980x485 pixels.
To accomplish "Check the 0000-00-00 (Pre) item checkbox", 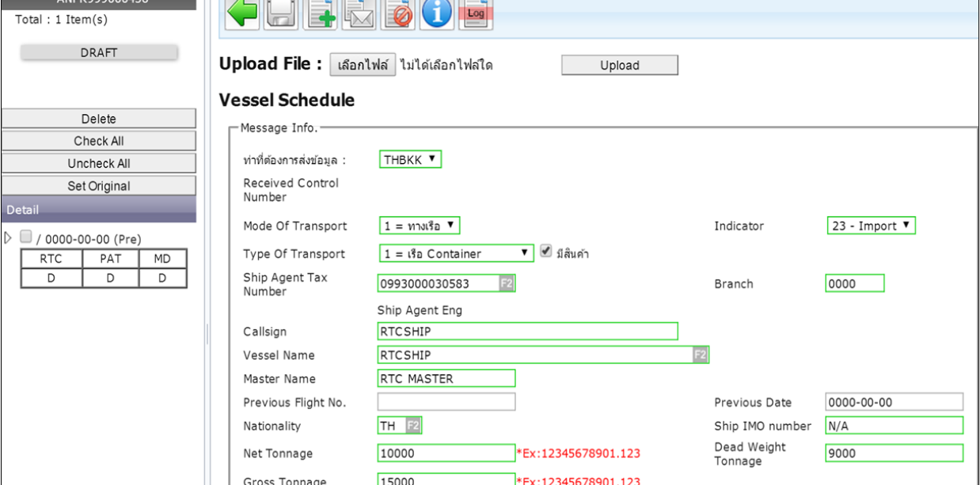I will [25, 237].
